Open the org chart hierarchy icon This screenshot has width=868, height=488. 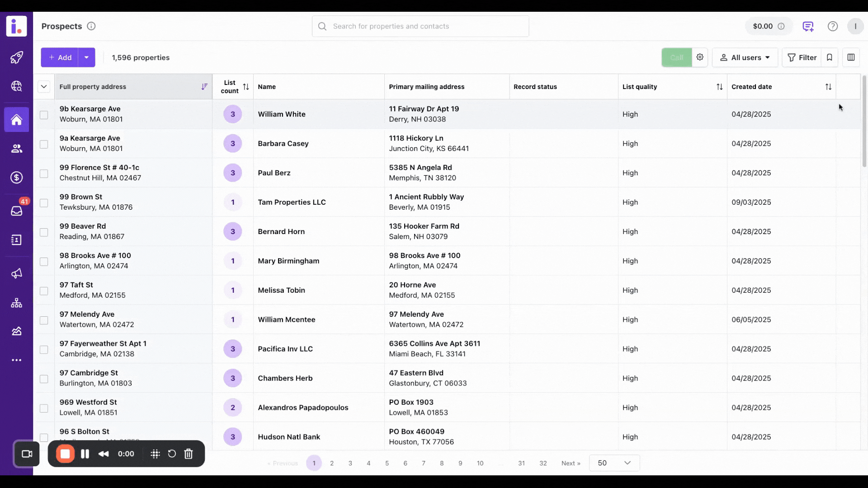(16, 303)
